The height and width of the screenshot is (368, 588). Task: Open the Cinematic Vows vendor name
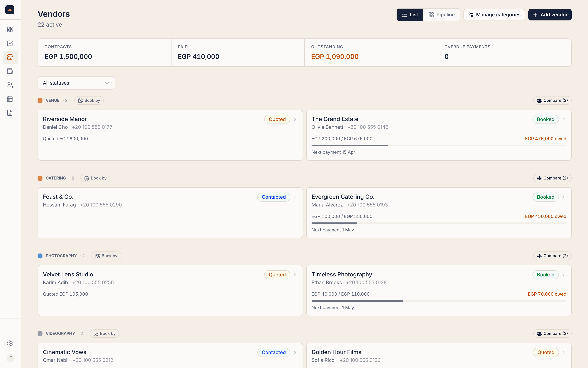click(x=65, y=352)
